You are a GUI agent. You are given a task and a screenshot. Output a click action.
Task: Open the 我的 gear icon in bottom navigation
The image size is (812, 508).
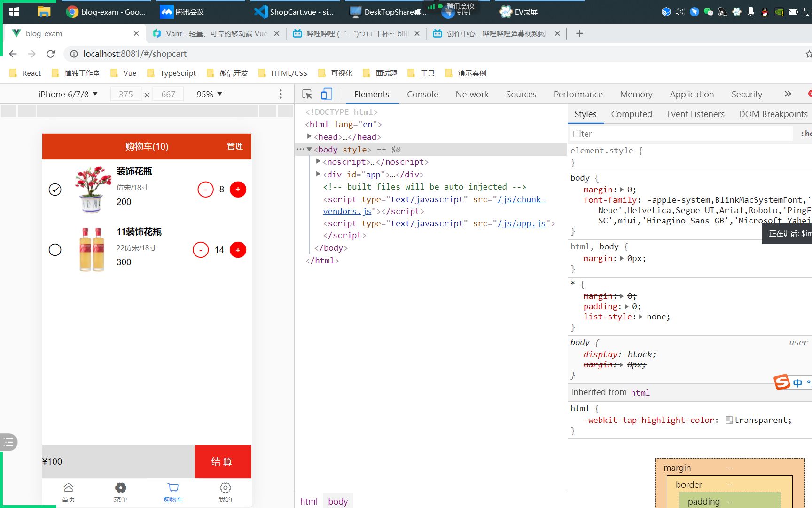click(225, 488)
